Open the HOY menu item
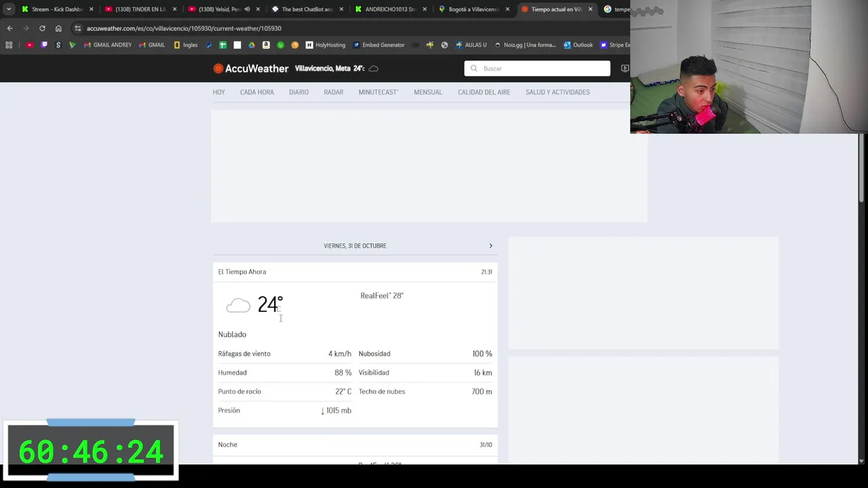The width and height of the screenshot is (868, 488). [218, 92]
